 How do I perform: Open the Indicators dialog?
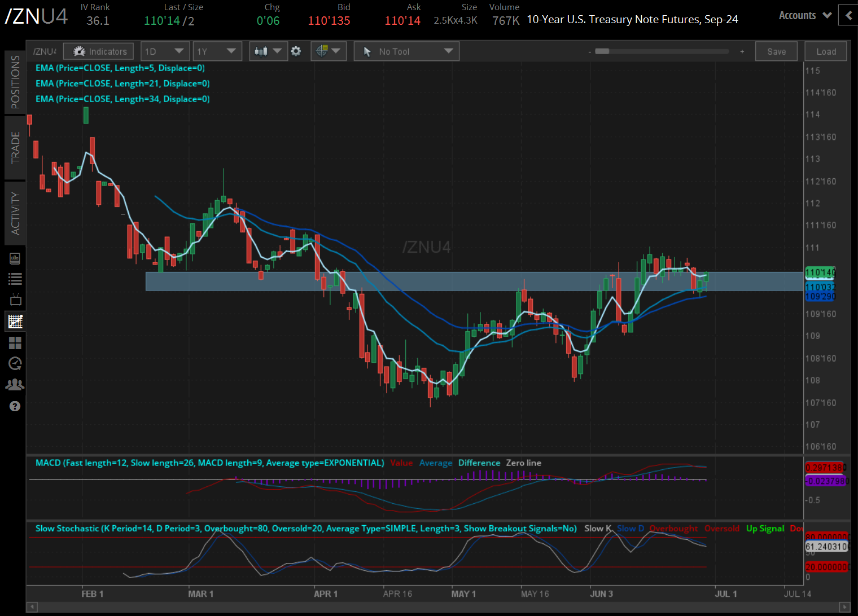98,51
